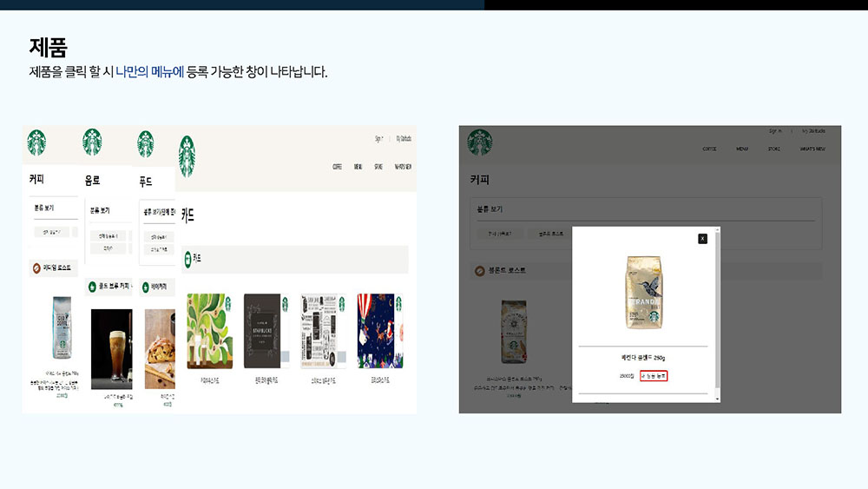Click the Starbucks logo above the 커피 heading on the left
Screen dimensions: 868x489
pos(36,143)
